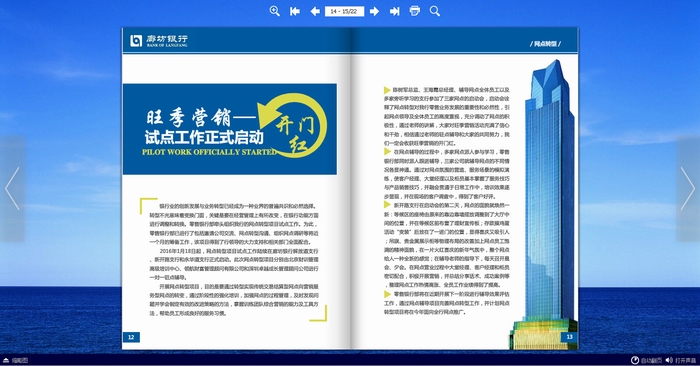
Task: Jump to the last page
Action: 395,11
